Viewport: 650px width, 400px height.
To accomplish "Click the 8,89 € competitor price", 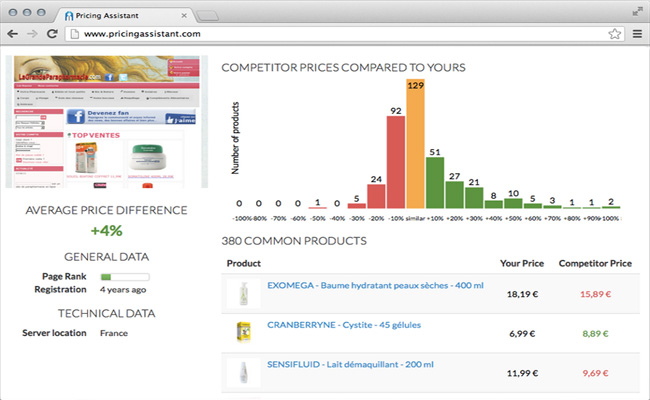I will [x=595, y=334].
